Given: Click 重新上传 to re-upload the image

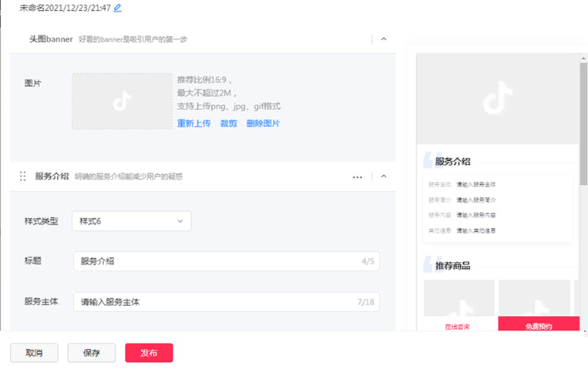Looking at the screenshot, I should (194, 123).
